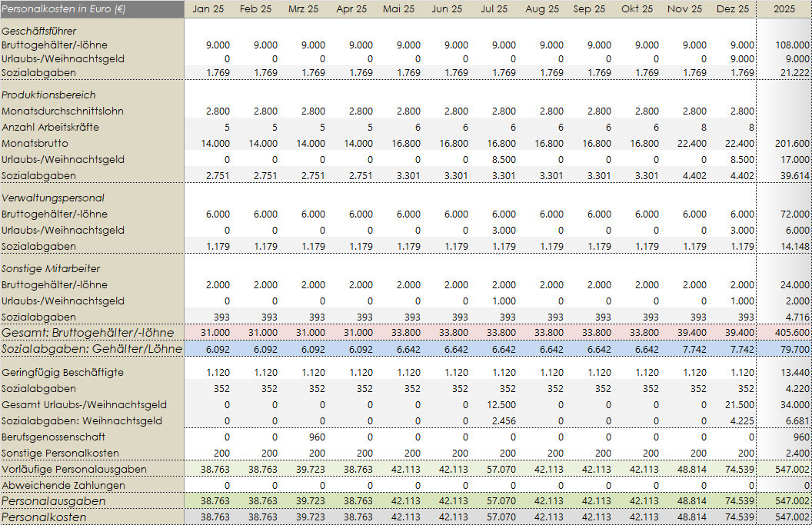Click Sozialabgaben Weihnachtsgeld total 6.681
This screenshot has width=812, height=525.
coord(797,421)
